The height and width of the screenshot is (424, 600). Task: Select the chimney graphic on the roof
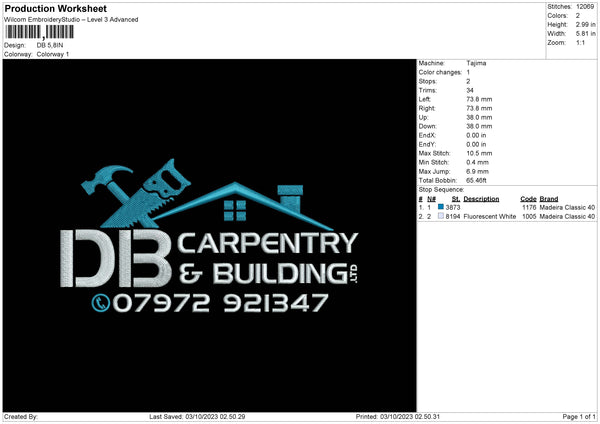click(x=290, y=198)
